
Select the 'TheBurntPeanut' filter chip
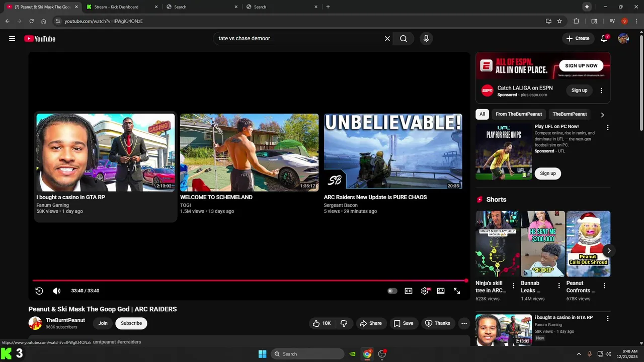coord(570,114)
